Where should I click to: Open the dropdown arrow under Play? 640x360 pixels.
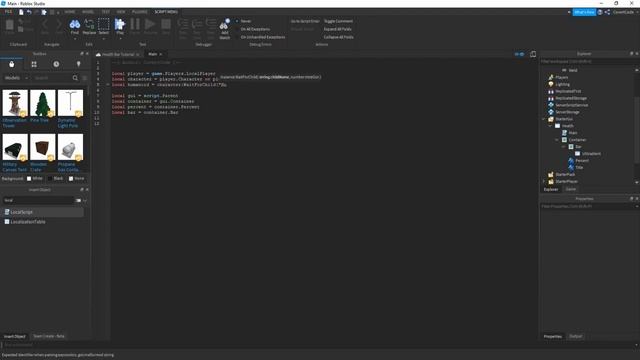pyautogui.click(x=120, y=38)
